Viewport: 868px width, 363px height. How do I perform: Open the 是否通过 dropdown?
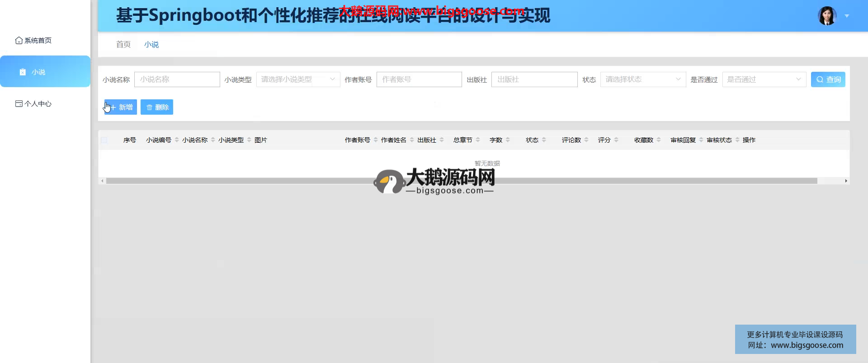764,79
